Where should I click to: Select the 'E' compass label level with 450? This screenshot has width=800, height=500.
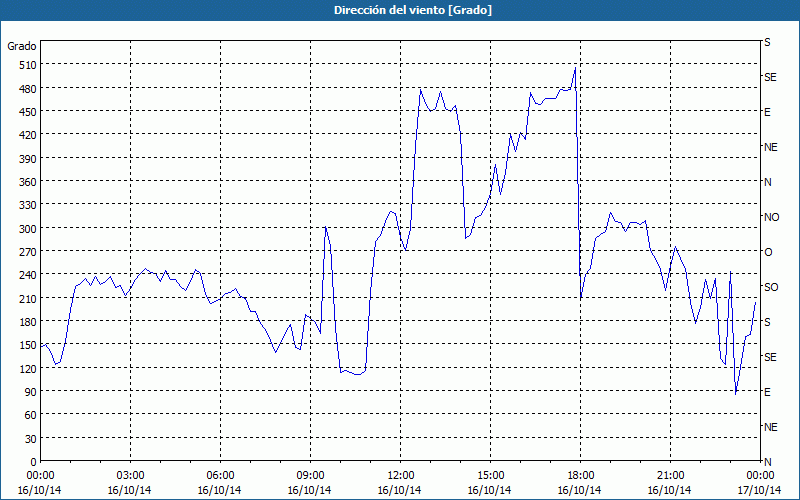[767, 112]
